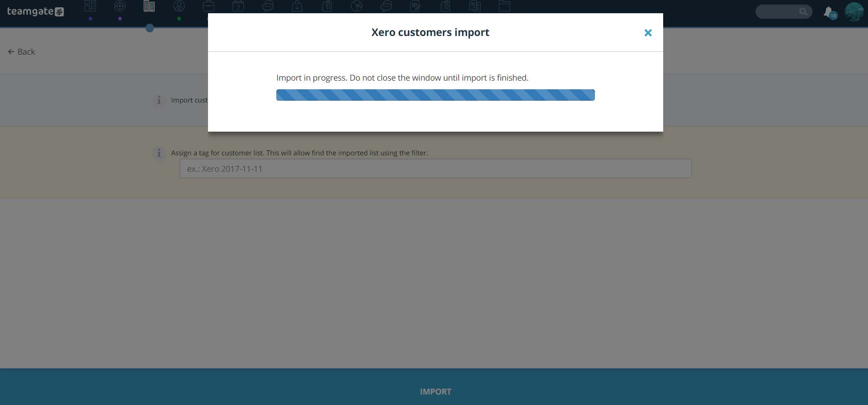The width and height of the screenshot is (868, 405).
Task: Open the user avatar menu
Action: pos(854,12)
